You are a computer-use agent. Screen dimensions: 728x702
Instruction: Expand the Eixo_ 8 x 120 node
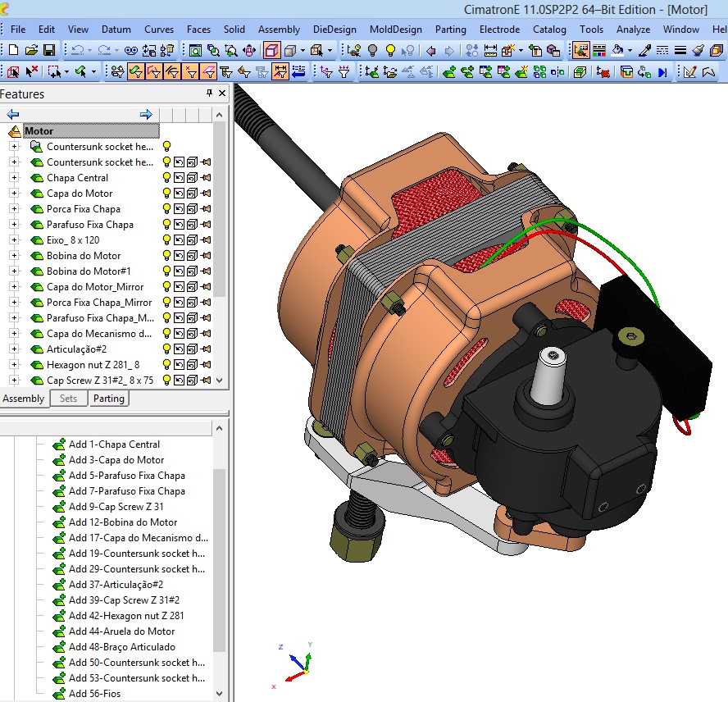[x=15, y=239]
